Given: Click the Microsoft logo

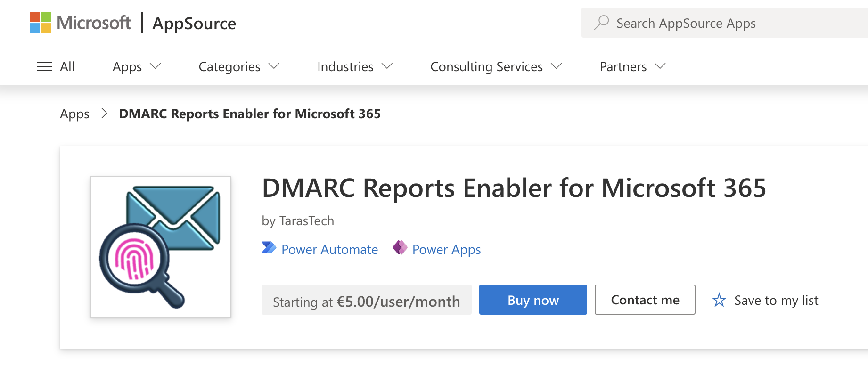Looking at the screenshot, I should pyautogui.click(x=80, y=23).
